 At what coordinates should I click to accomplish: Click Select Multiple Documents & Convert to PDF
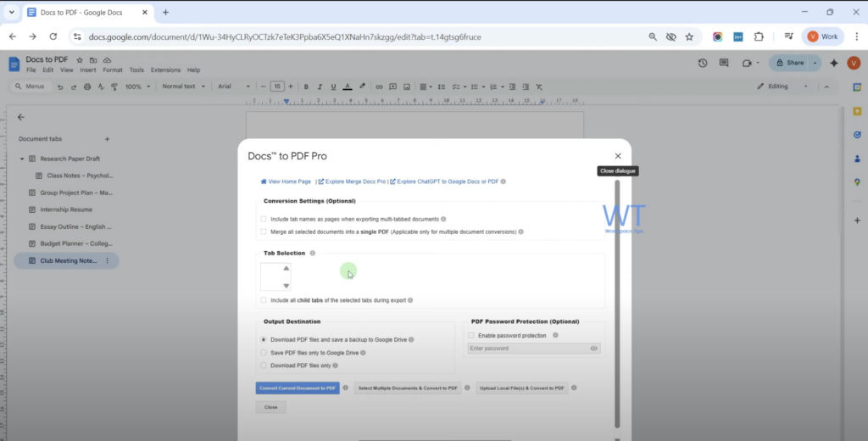click(x=408, y=388)
